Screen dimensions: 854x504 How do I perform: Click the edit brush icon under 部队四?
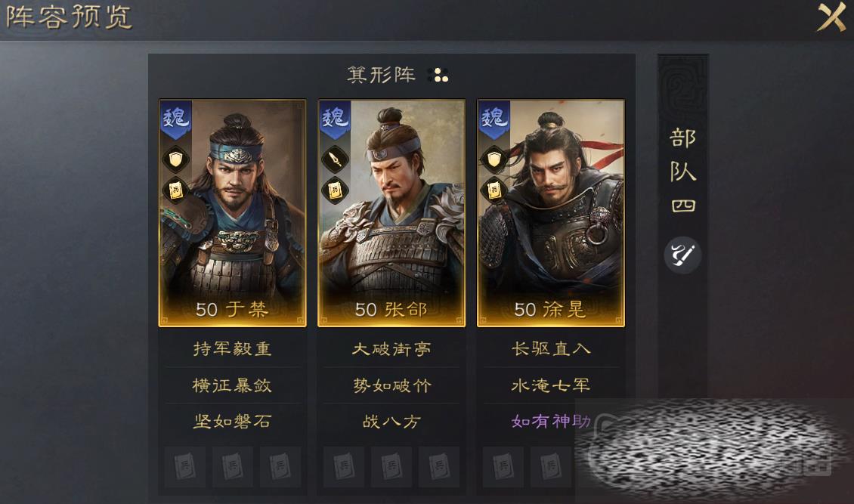tap(682, 255)
